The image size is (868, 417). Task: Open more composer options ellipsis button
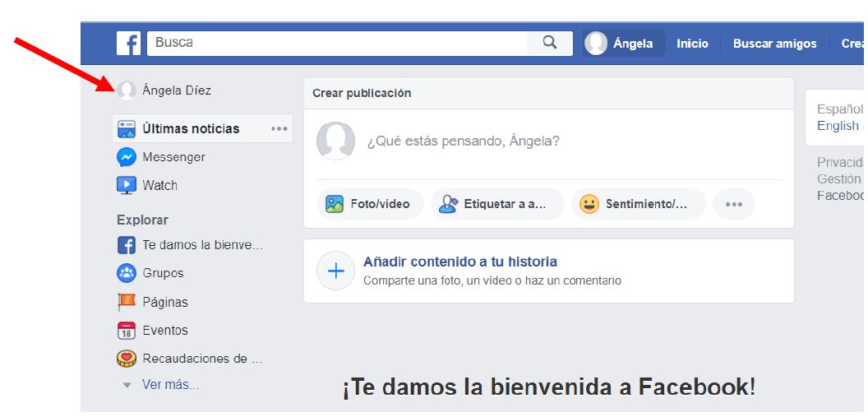tap(734, 204)
